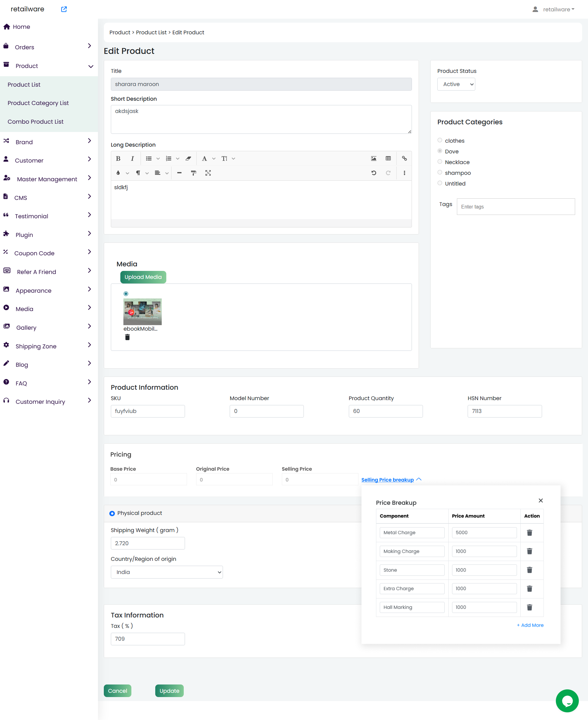The width and height of the screenshot is (588, 720).
Task: Click the copy format paint-roller icon
Action: 194,173
